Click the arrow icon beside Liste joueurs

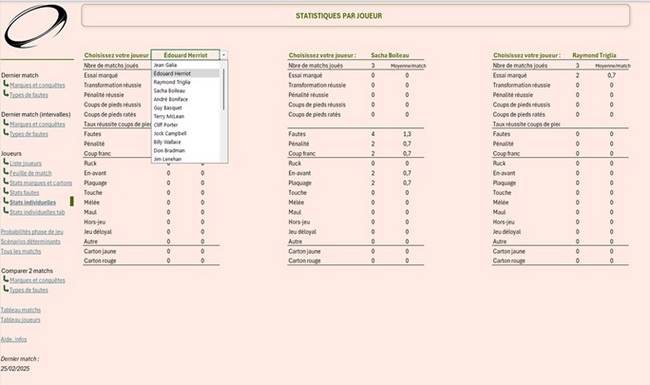tap(6, 162)
